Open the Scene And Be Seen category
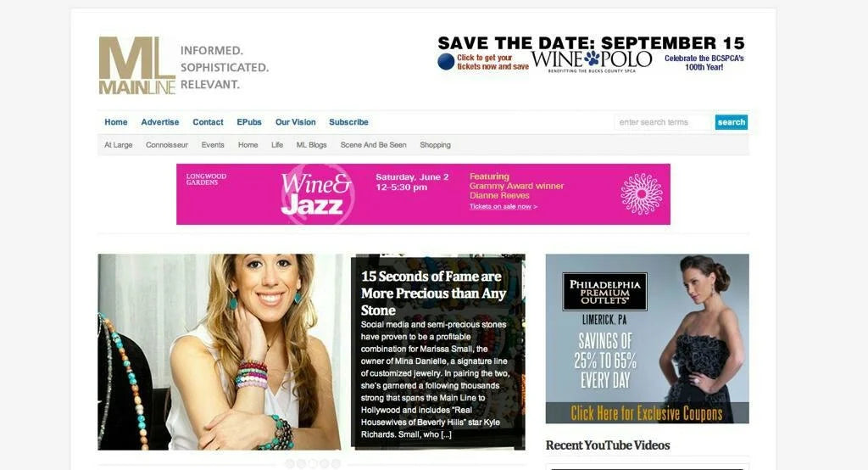The image size is (868, 470). pos(373,145)
